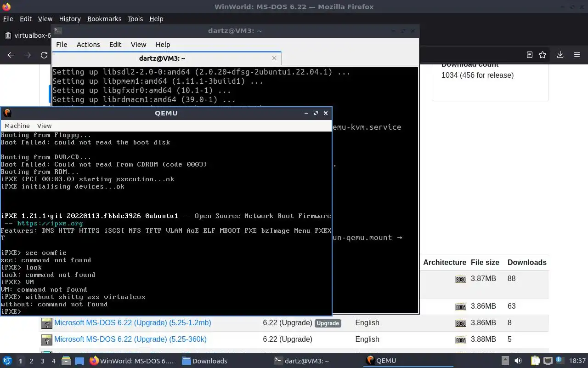Sort by the File size column header
Viewport: 588px width, 368px height.
click(x=485, y=262)
